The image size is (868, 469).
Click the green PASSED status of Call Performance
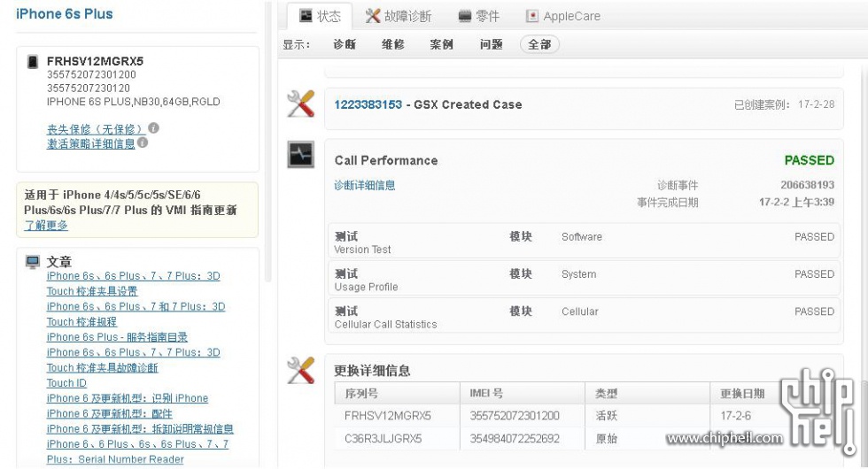(x=810, y=160)
